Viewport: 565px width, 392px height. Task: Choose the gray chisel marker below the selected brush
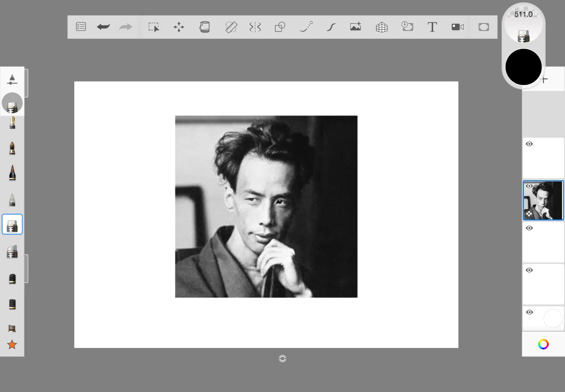pos(12,252)
